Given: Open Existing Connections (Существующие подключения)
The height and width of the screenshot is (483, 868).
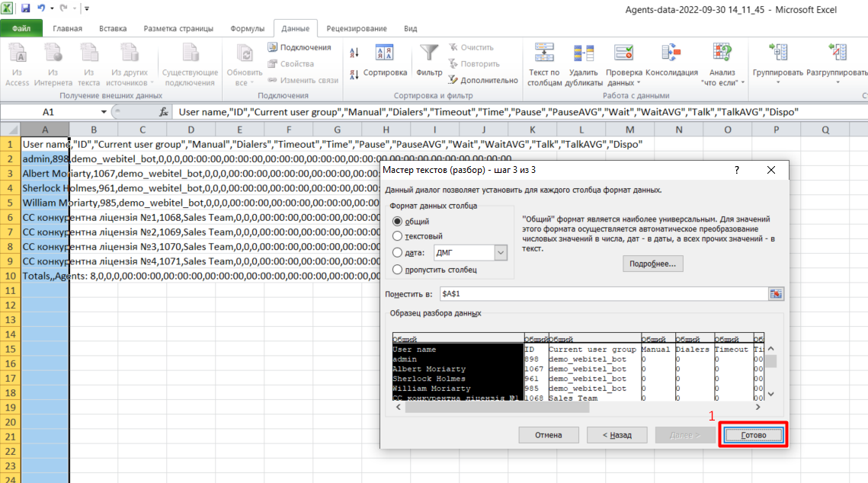Looking at the screenshot, I should pos(190,66).
